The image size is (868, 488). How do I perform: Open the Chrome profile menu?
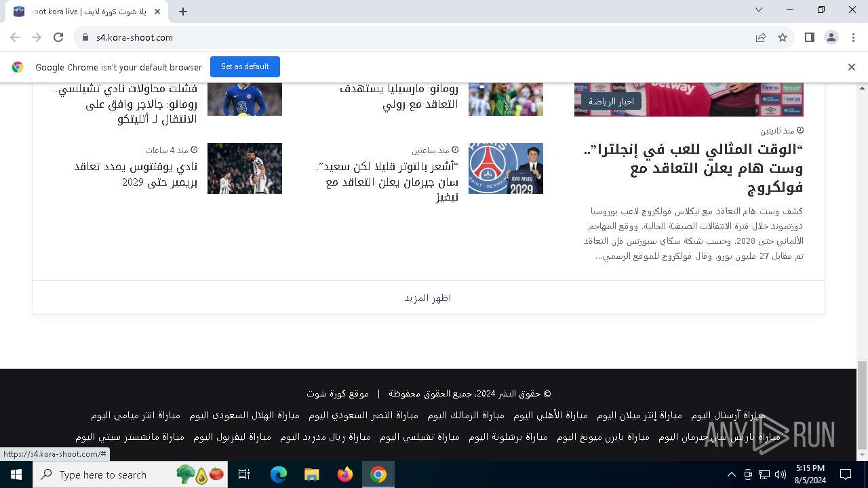tap(831, 38)
